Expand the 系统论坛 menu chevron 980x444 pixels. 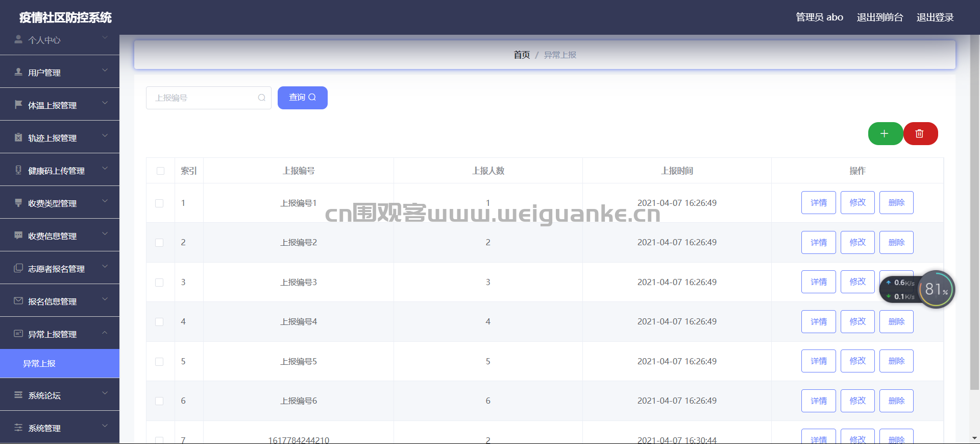tap(105, 393)
